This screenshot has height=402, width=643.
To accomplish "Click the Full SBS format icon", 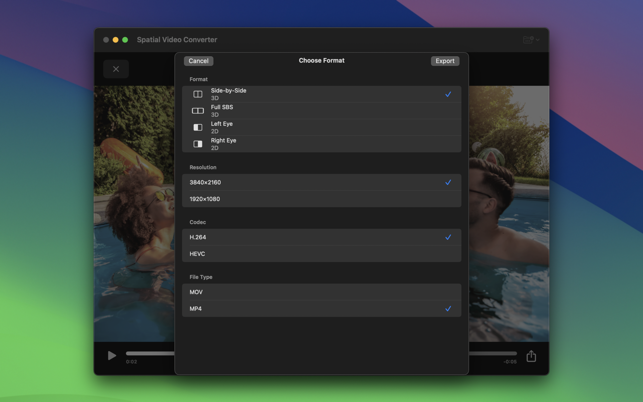I will pos(198,111).
